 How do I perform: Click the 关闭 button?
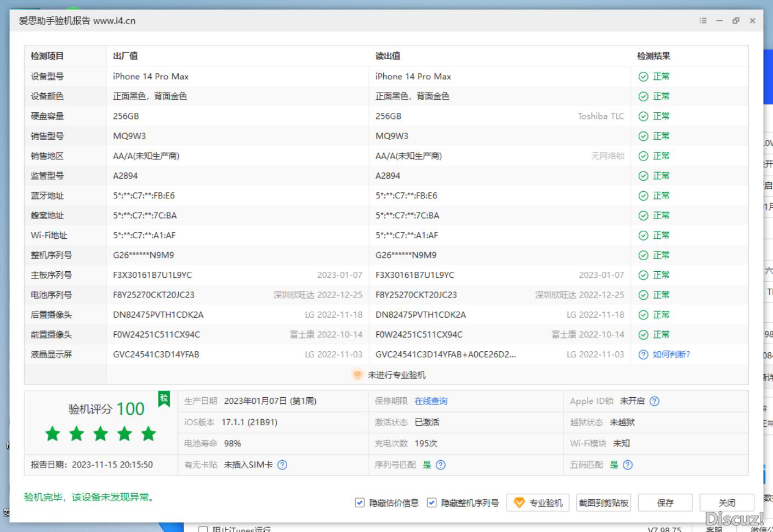(x=727, y=502)
